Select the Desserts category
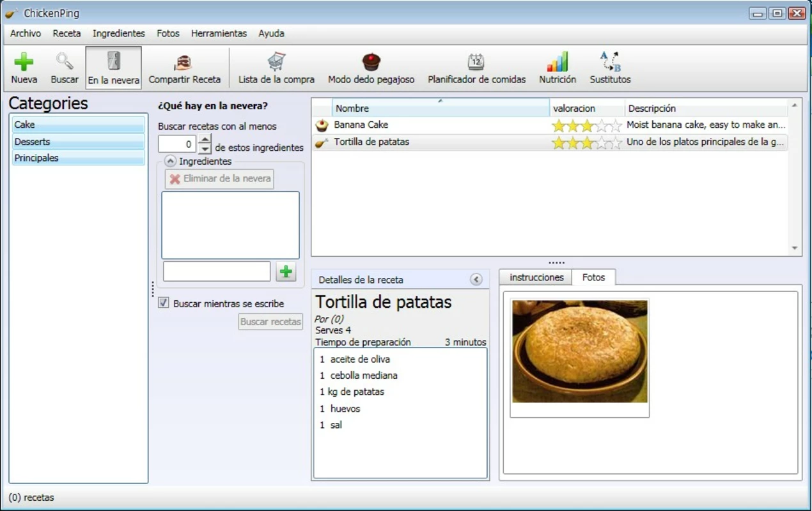The width and height of the screenshot is (812, 511). [79, 141]
